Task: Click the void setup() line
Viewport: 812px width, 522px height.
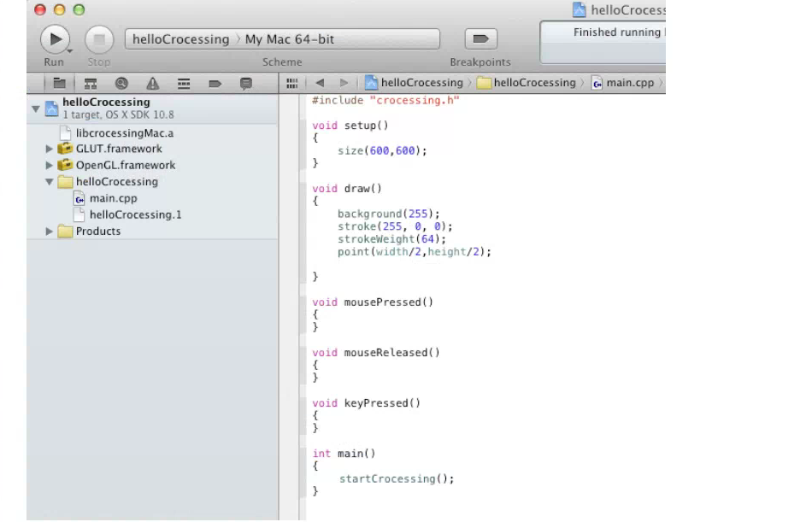Action: 350,126
